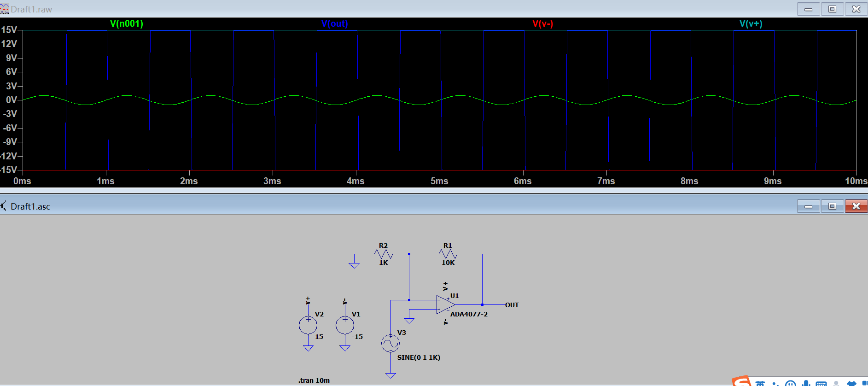Click the OUT net label
Image resolution: width=868 pixels, height=386 pixels.
click(512, 305)
